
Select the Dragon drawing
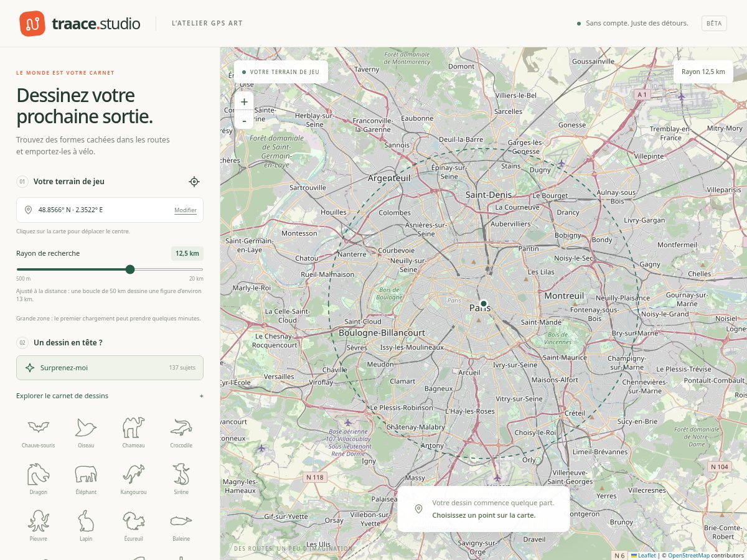(x=39, y=479)
